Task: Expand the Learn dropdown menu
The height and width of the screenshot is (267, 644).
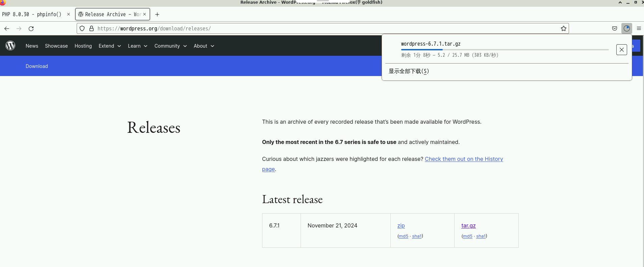Action: pyautogui.click(x=137, y=46)
